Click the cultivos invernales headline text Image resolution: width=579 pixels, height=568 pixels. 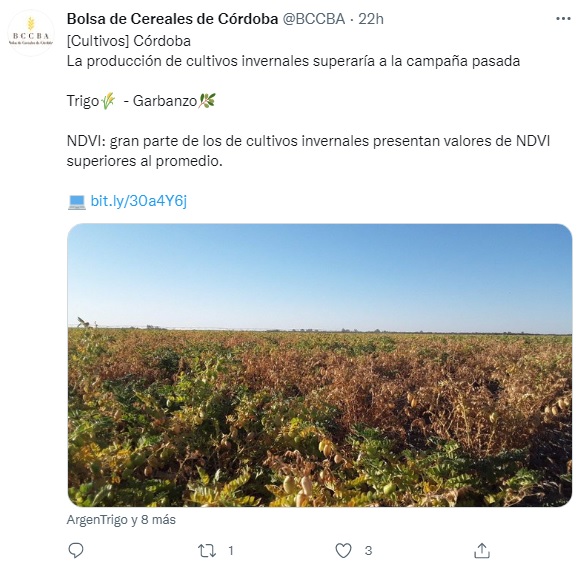pyautogui.click(x=293, y=61)
